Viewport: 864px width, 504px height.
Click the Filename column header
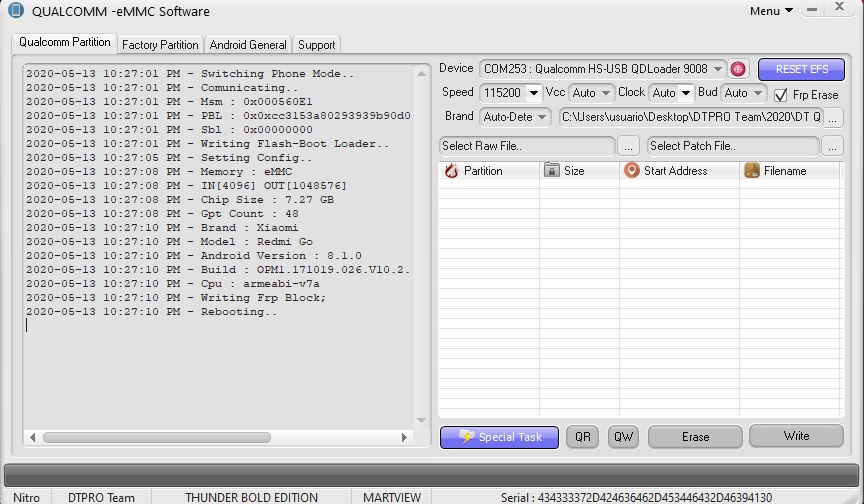pos(790,171)
